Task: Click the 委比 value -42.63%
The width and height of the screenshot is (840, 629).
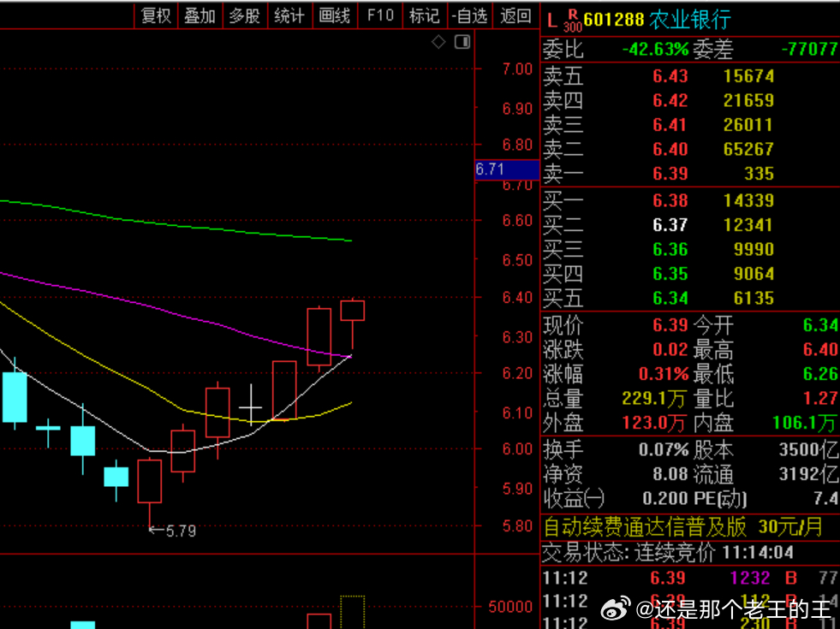Action: [655, 50]
